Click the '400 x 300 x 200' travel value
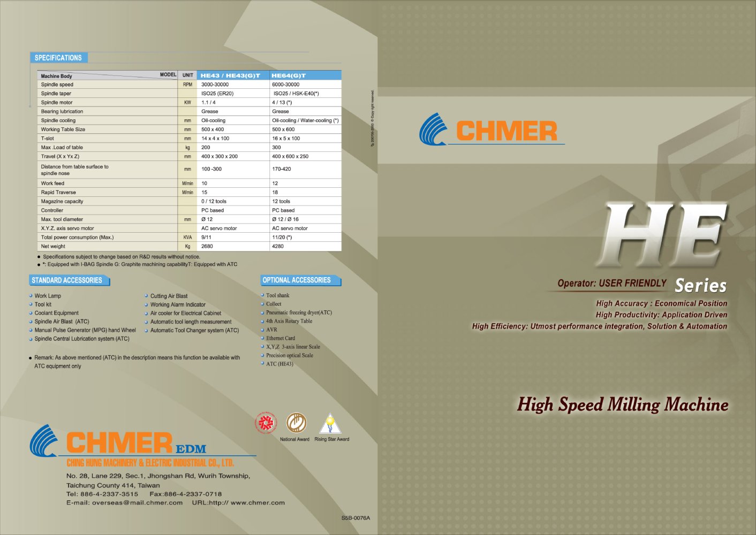The width and height of the screenshot is (756, 535). (x=220, y=157)
